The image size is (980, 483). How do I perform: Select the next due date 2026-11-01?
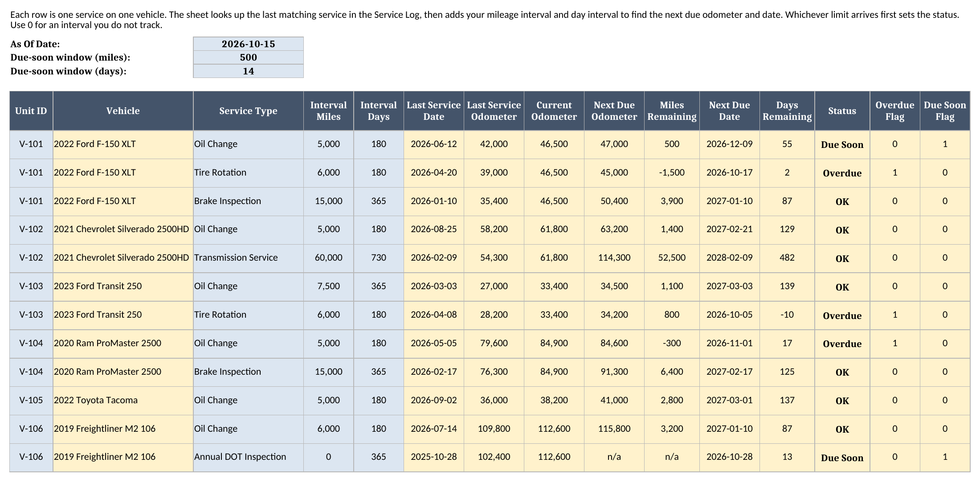pos(730,344)
